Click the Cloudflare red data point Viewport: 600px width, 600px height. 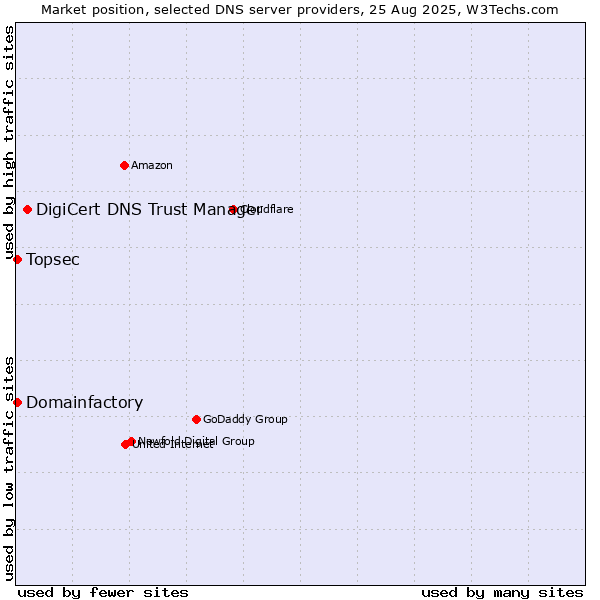pos(233,210)
